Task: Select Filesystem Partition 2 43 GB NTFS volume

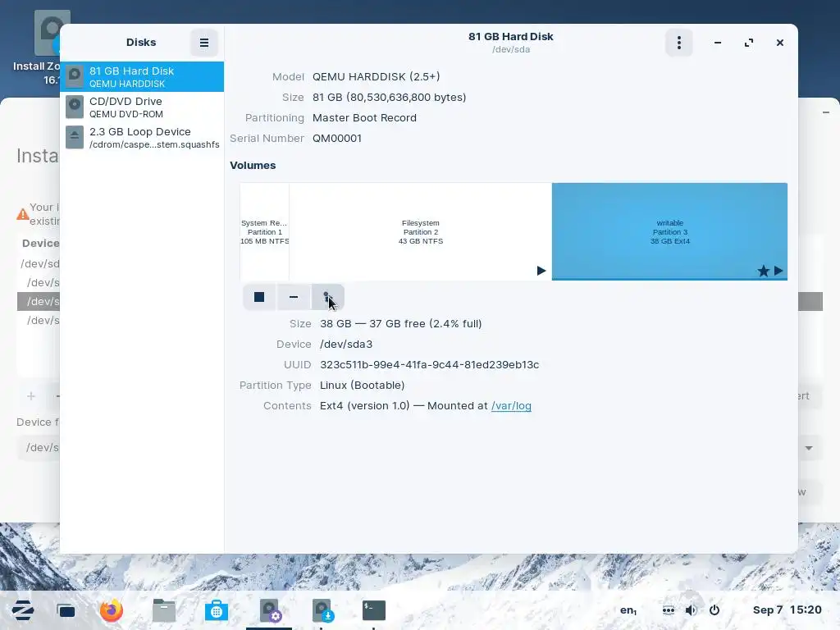Action: pyautogui.click(x=421, y=231)
